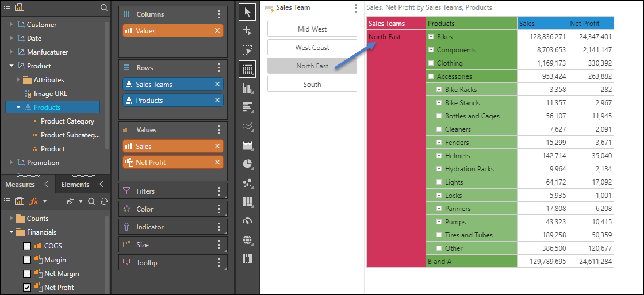Collapse the Accessories category row

pyautogui.click(x=431, y=76)
